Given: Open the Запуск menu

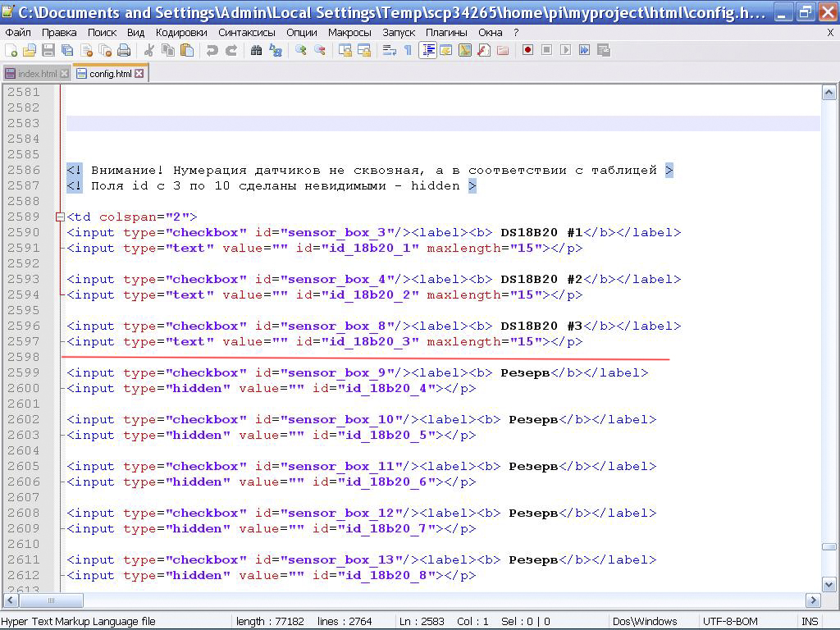Looking at the screenshot, I should (x=399, y=33).
